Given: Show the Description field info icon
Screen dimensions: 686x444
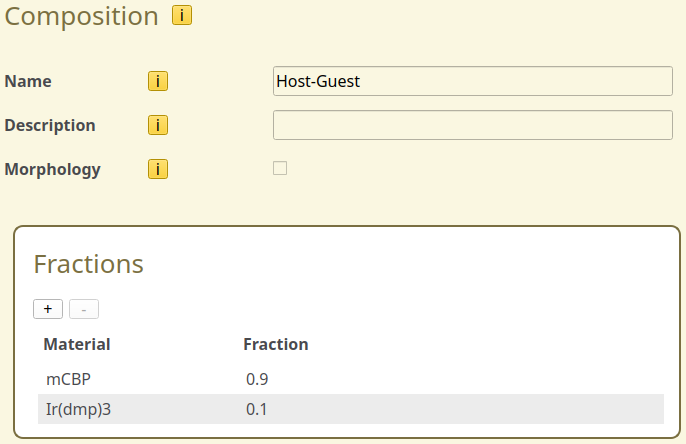Looking at the screenshot, I should (x=157, y=125).
